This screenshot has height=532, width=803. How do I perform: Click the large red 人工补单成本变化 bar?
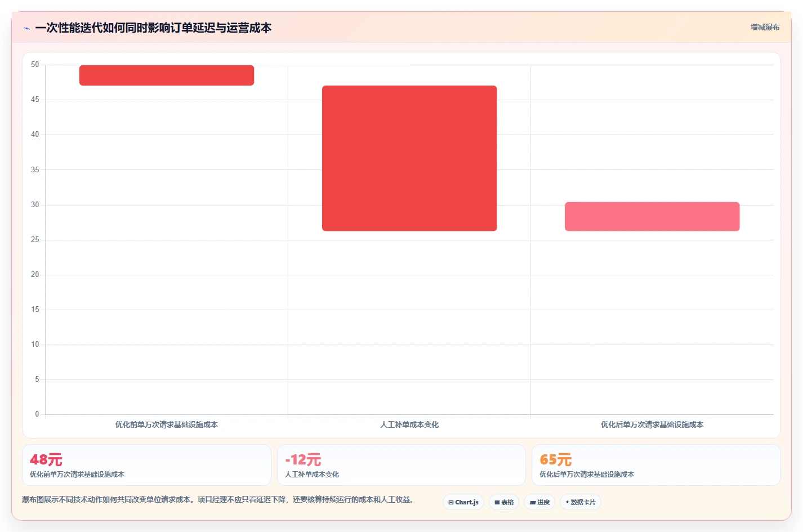[x=409, y=158]
